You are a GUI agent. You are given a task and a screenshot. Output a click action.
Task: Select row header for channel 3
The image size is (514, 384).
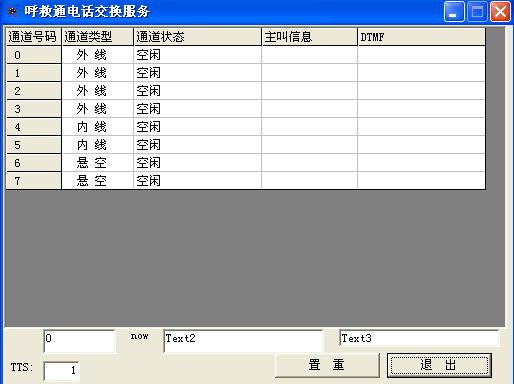click(x=34, y=109)
